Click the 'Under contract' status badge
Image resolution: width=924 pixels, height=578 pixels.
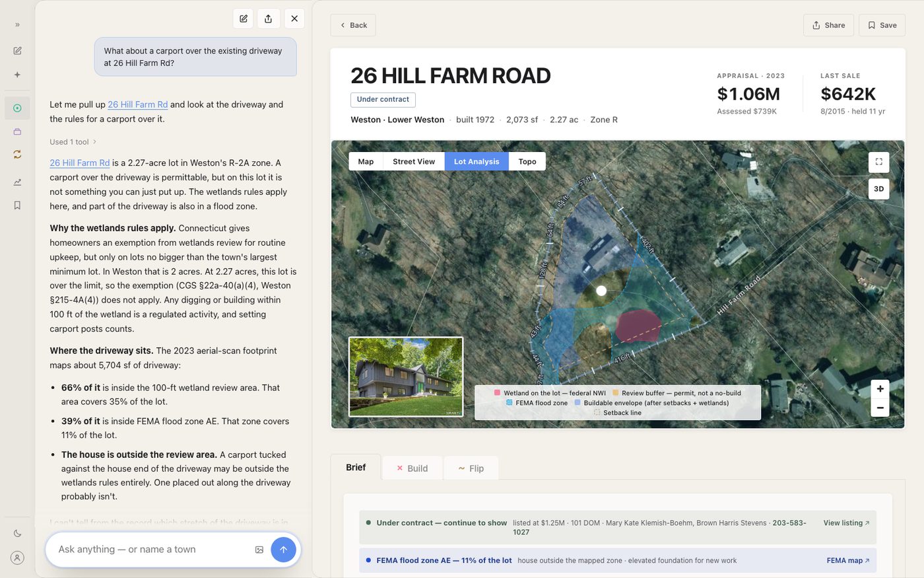coord(383,100)
